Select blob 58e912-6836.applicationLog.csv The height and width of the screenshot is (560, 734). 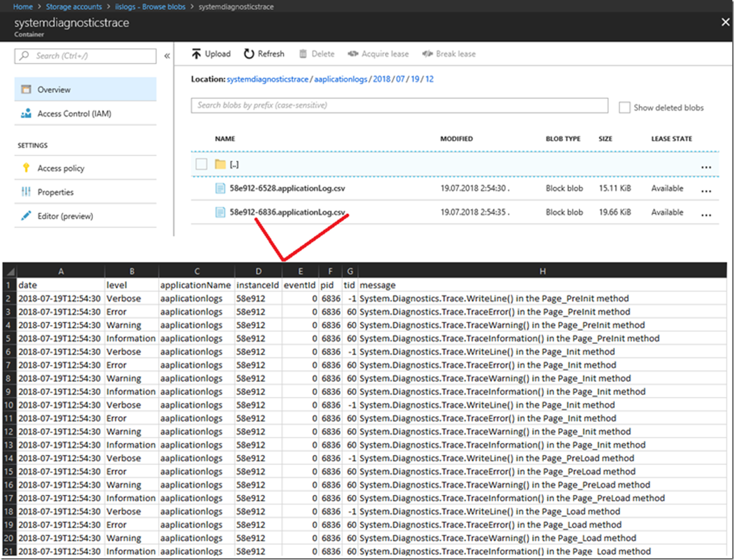[287, 212]
